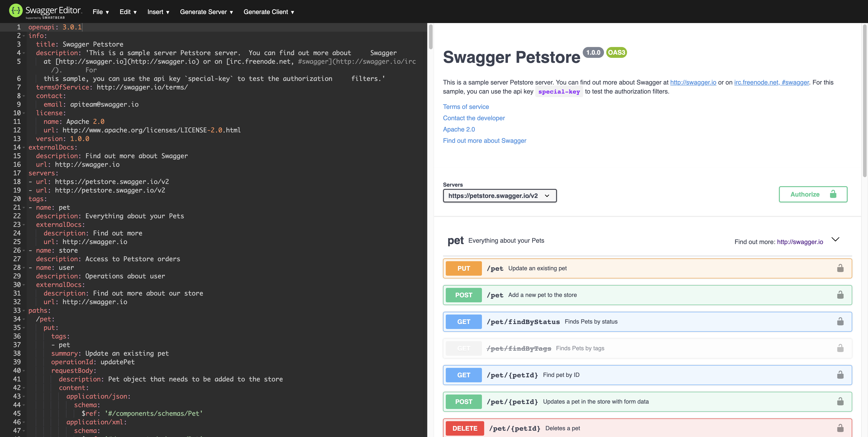Click lock icon on GET /pet/findByStatus
The image size is (868, 437).
point(840,322)
